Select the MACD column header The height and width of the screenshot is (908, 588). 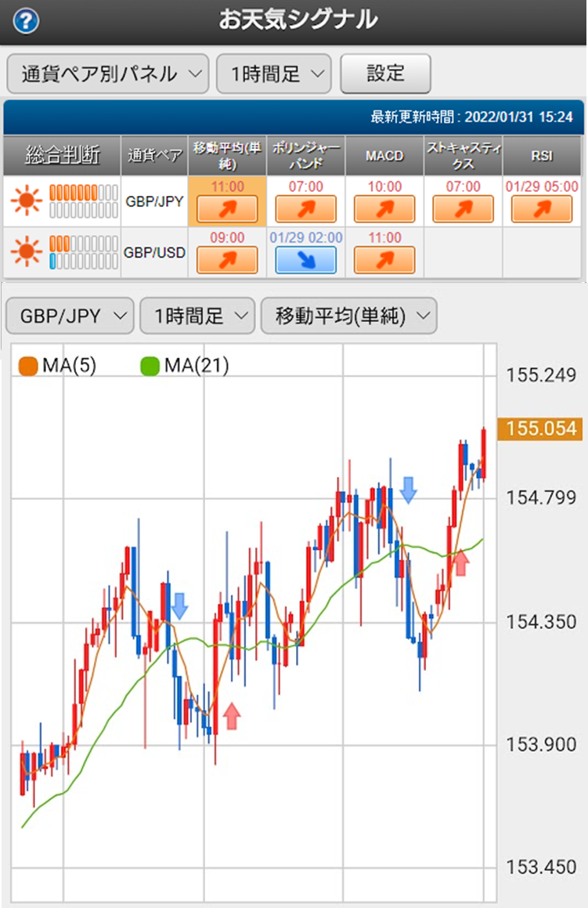pos(385,155)
